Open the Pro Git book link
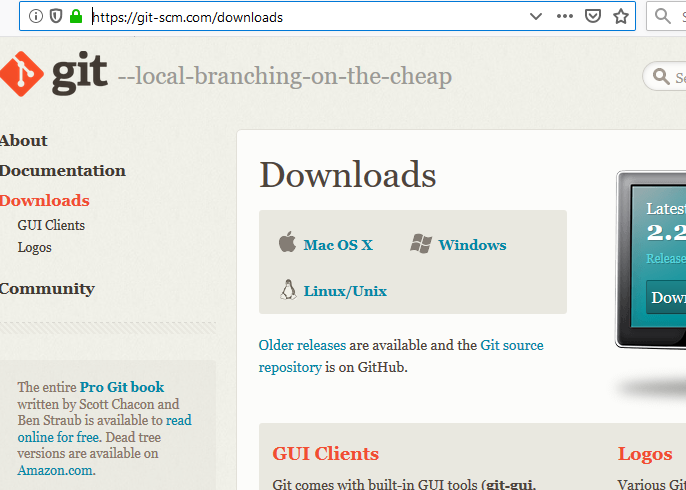Viewport: 686px width, 490px height. pos(122,387)
